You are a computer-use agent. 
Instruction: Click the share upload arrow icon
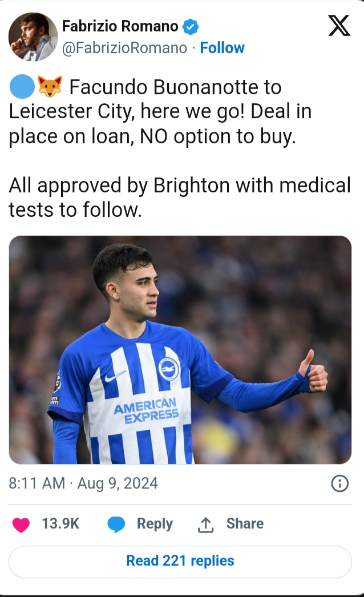(205, 525)
